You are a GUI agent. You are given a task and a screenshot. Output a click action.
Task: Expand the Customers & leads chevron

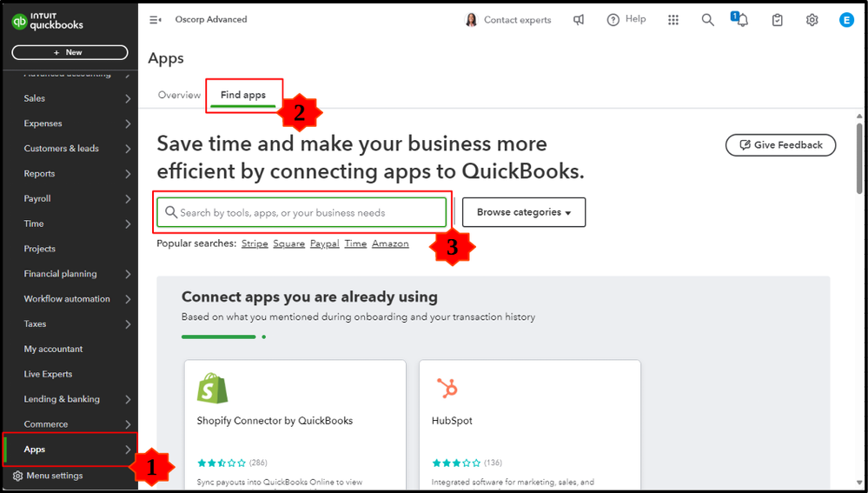128,149
